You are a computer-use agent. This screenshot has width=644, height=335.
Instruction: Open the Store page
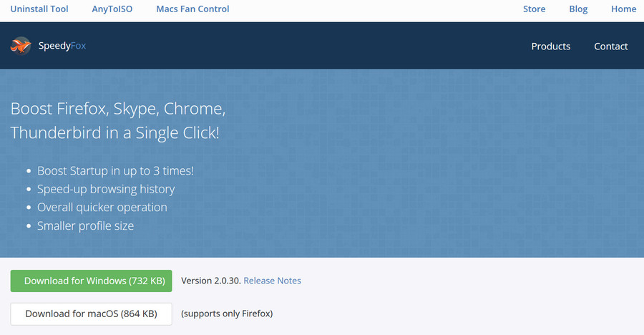pyautogui.click(x=534, y=9)
